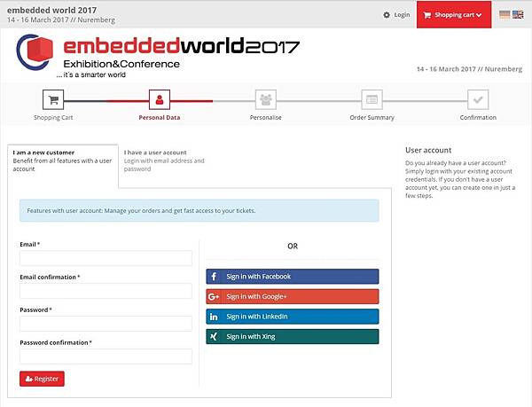Click the 'Shopping Cart' step label
This screenshot has height=407, width=532.
(53, 118)
